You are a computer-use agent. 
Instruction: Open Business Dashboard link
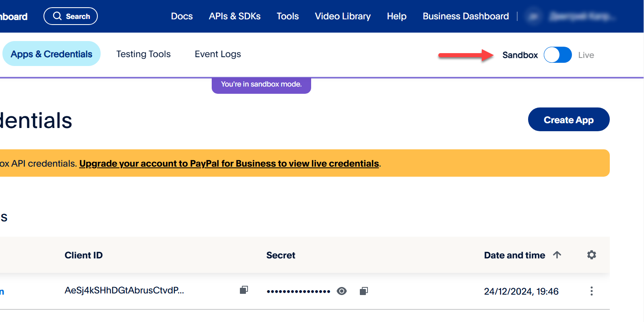tap(466, 16)
